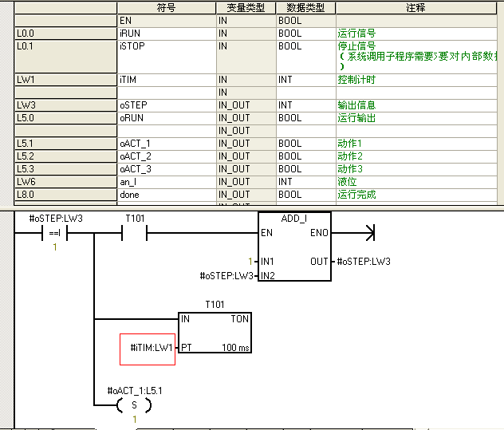The image size is (504, 430).
Task: Click the set coil count value 1
Action: 135,420
